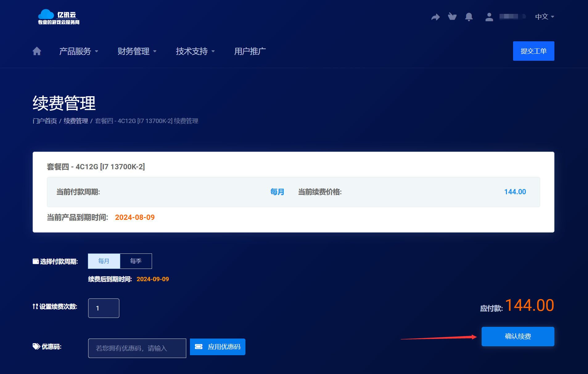Click the wallet icon beside 选择付款周期
The image size is (588, 374).
tap(36, 261)
